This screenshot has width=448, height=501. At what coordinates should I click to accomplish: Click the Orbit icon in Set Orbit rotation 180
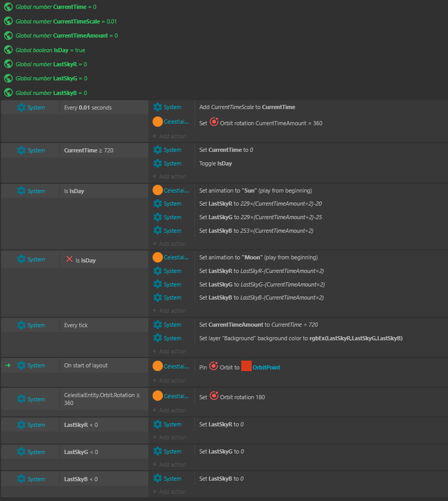tap(214, 396)
